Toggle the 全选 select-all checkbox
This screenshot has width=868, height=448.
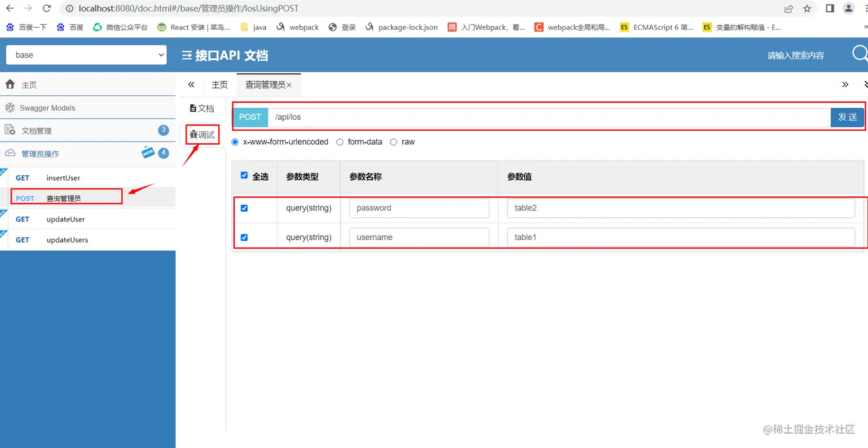click(245, 176)
